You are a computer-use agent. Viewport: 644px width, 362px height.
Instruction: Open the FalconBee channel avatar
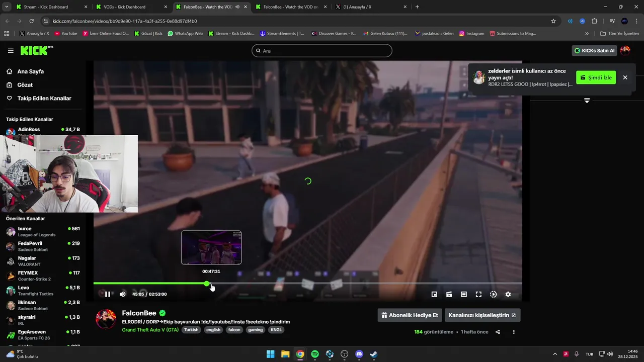tap(106, 319)
